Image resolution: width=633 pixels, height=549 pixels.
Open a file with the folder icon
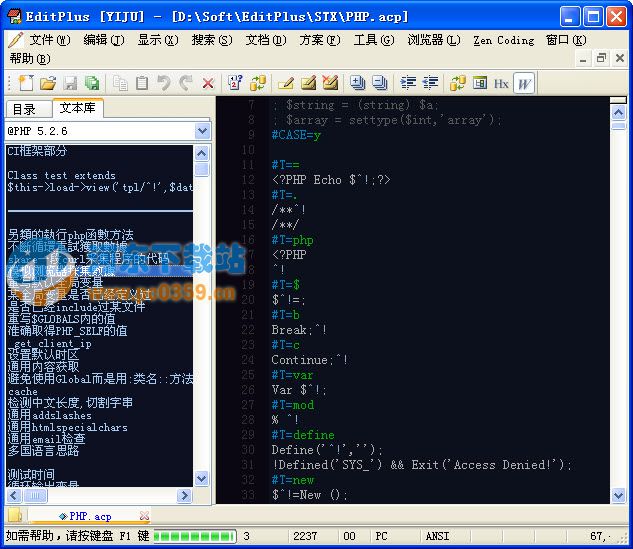point(48,83)
